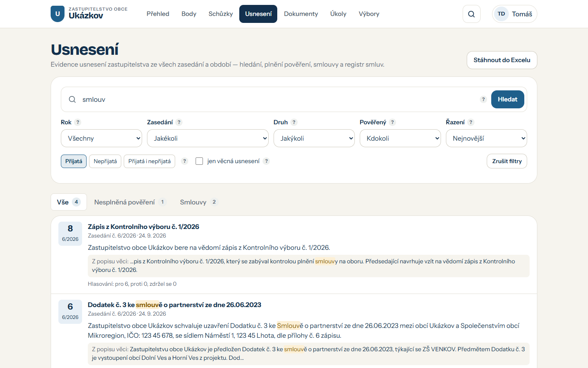Click Zrušit filtry button
This screenshot has height=368, width=588.
[x=507, y=161]
